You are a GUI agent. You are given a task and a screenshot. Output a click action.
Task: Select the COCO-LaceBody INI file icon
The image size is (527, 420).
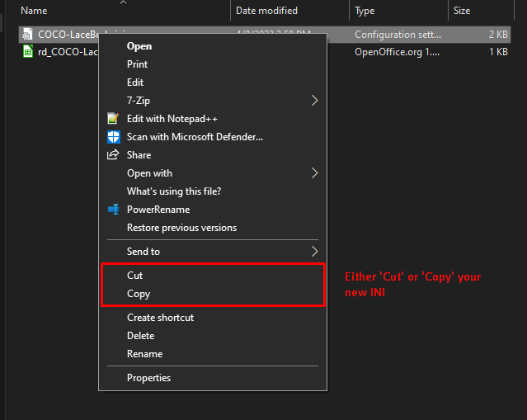pyautogui.click(x=27, y=35)
